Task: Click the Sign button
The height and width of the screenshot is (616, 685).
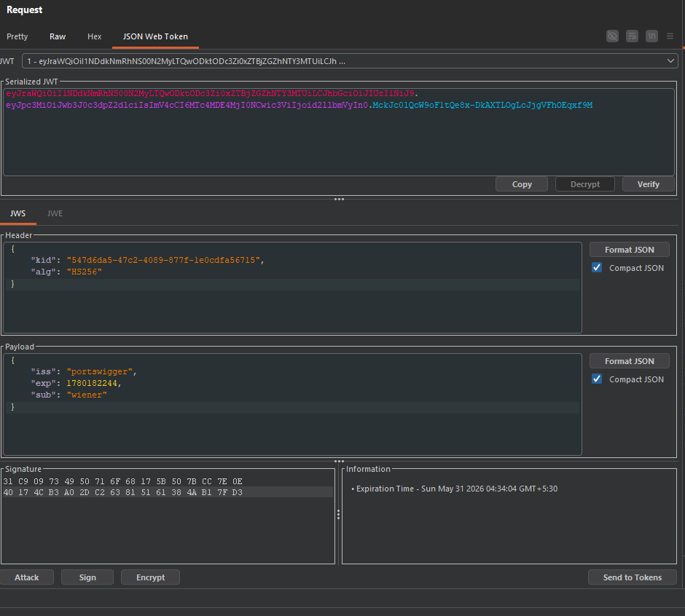Action: 87,577
